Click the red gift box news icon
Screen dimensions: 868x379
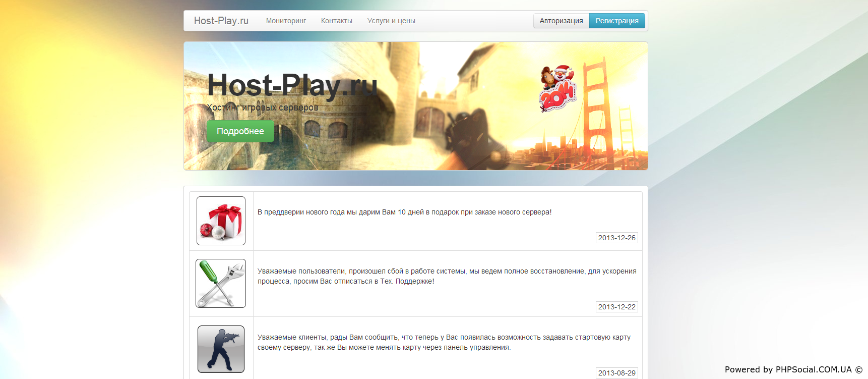coord(221,221)
